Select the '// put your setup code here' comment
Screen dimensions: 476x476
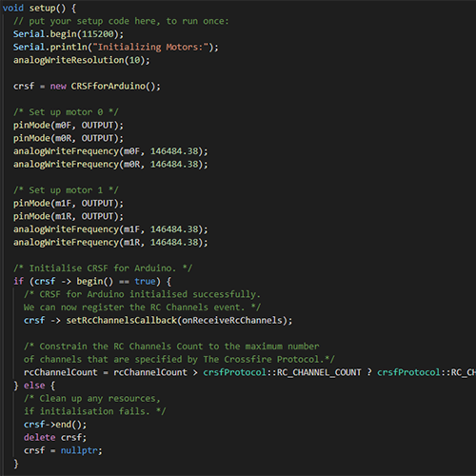point(121,21)
